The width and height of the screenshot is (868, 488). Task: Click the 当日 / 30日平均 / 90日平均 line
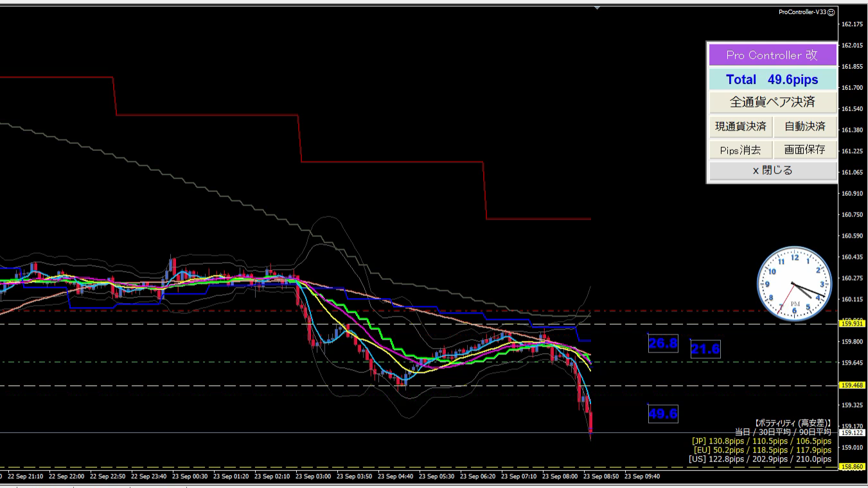click(783, 432)
